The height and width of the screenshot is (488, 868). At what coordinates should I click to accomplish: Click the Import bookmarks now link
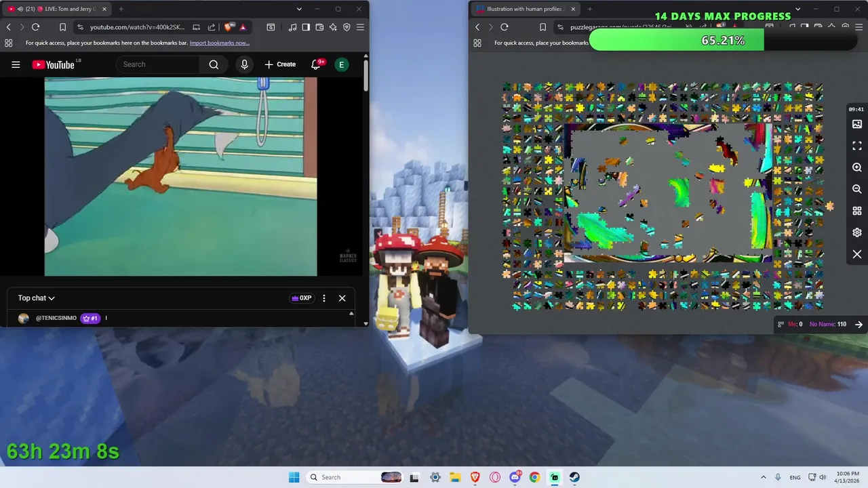click(x=219, y=43)
